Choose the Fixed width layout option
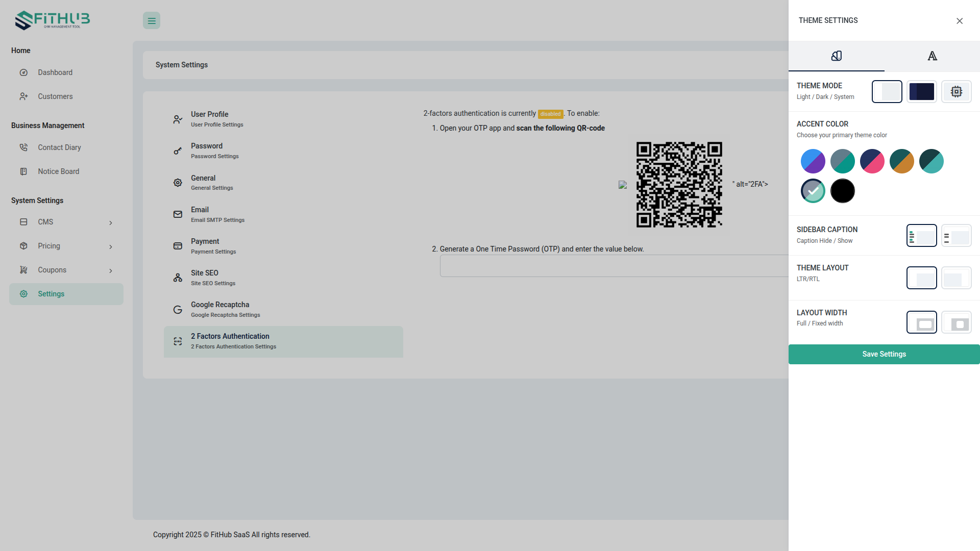The width and height of the screenshot is (980, 551). tap(956, 323)
